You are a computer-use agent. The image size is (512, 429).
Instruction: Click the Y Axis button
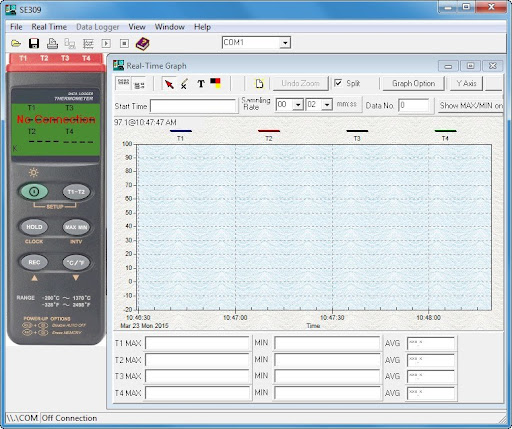[466, 83]
